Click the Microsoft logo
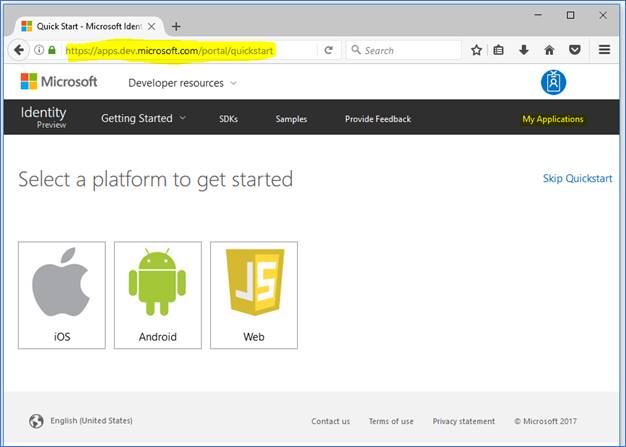The width and height of the screenshot is (626, 447). point(59,81)
